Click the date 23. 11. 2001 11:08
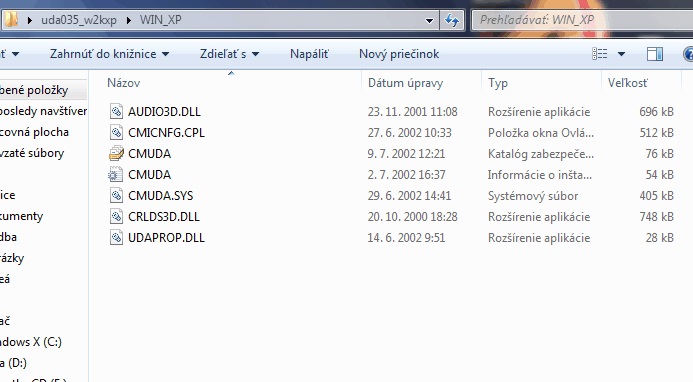Image resolution: width=693 pixels, height=382 pixels. (412, 111)
